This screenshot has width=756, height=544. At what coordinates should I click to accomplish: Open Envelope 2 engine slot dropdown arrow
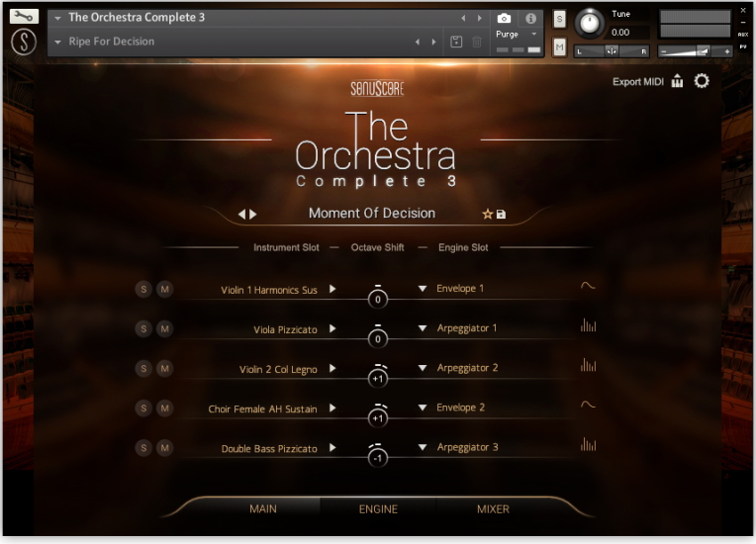[x=423, y=408]
